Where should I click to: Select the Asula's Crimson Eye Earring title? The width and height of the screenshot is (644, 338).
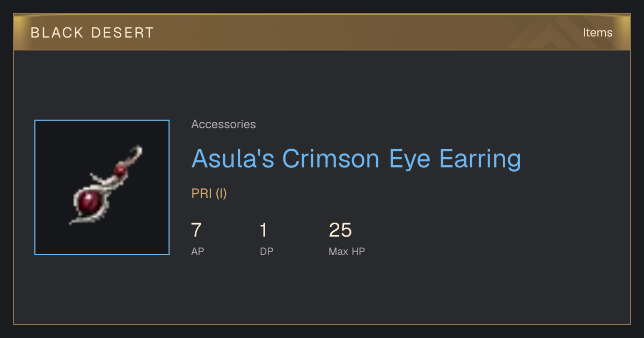point(356,159)
